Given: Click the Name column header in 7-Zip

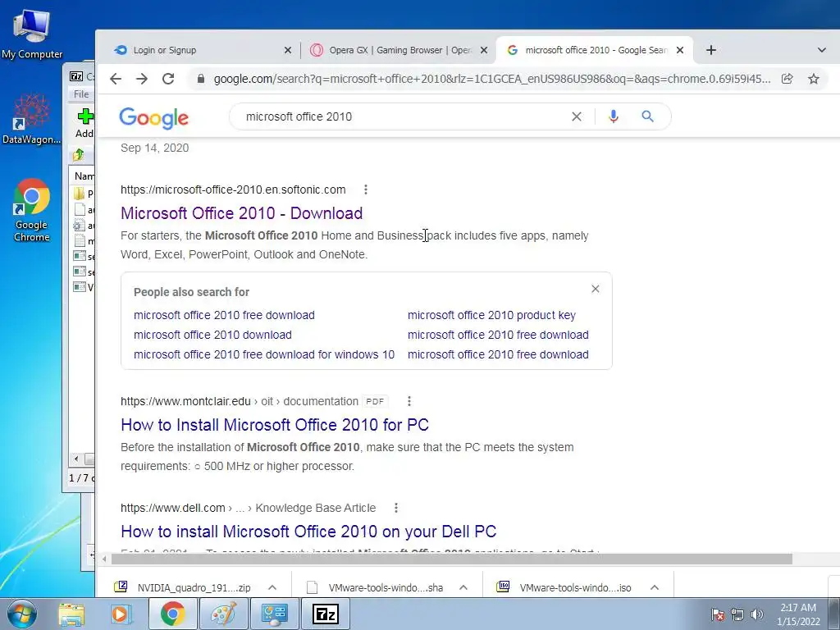Looking at the screenshot, I should (84, 176).
